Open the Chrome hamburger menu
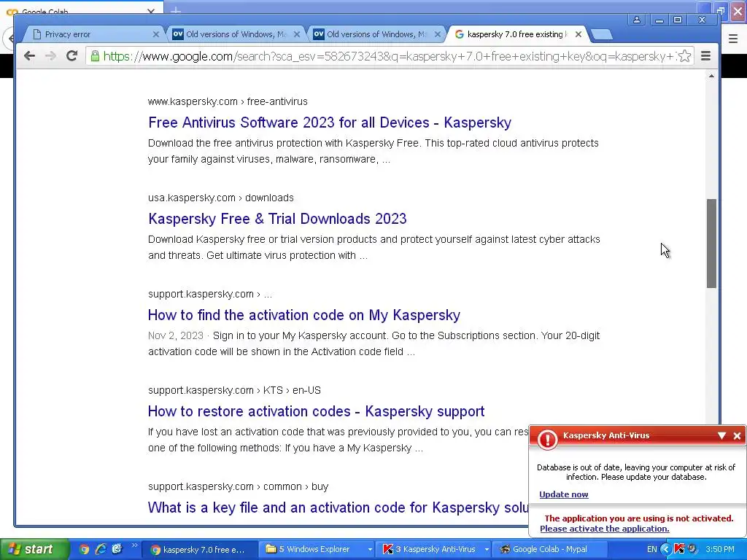The width and height of the screenshot is (747, 560). pyautogui.click(x=705, y=56)
